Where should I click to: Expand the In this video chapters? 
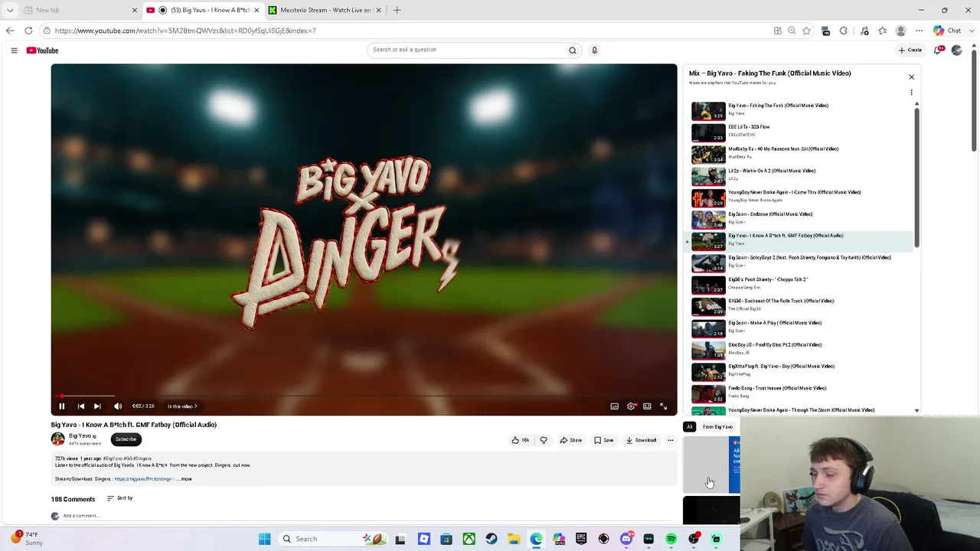click(182, 406)
